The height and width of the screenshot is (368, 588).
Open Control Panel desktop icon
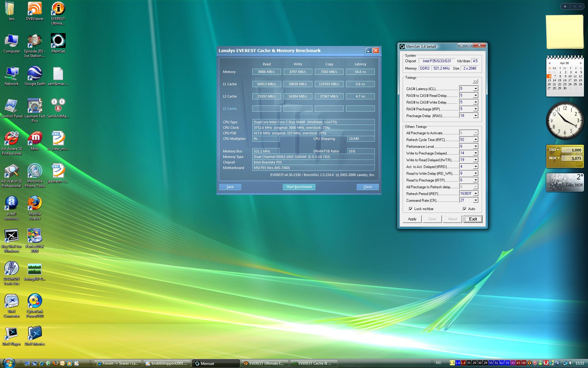coord(12,108)
